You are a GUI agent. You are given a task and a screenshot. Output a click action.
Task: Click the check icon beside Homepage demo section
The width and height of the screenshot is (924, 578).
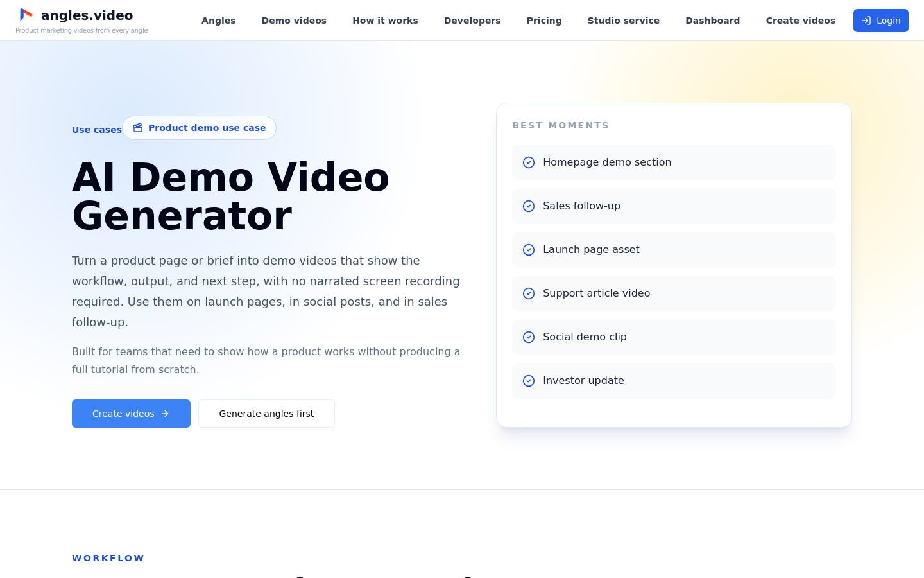[529, 162]
